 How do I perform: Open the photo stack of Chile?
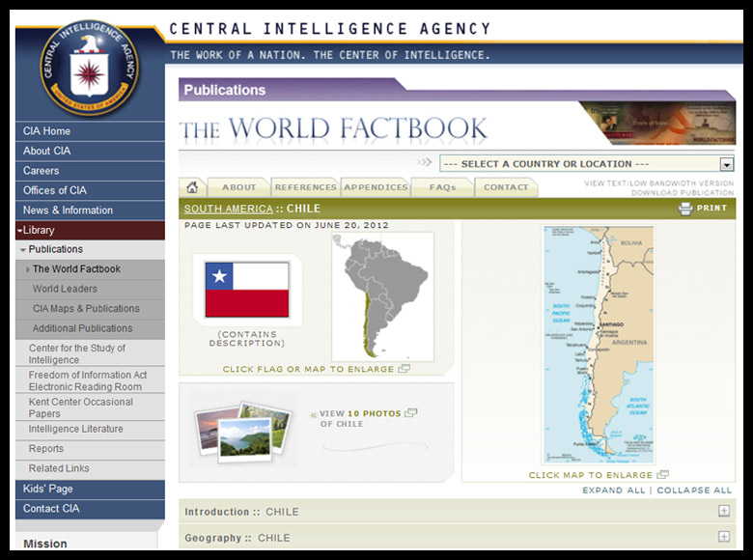[x=241, y=432]
